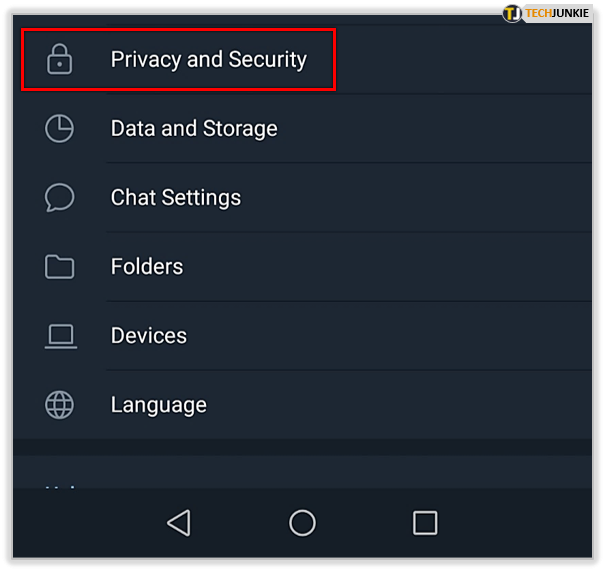605x571 pixels.
Task: Tap the Android recent apps square button
Action: pyautogui.click(x=425, y=523)
